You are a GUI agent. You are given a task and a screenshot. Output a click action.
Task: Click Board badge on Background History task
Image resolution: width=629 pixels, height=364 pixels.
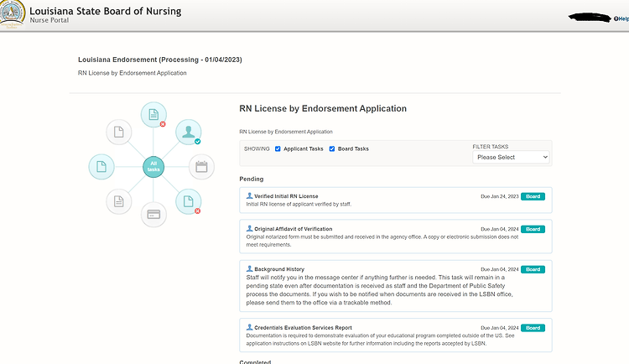click(x=533, y=269)
